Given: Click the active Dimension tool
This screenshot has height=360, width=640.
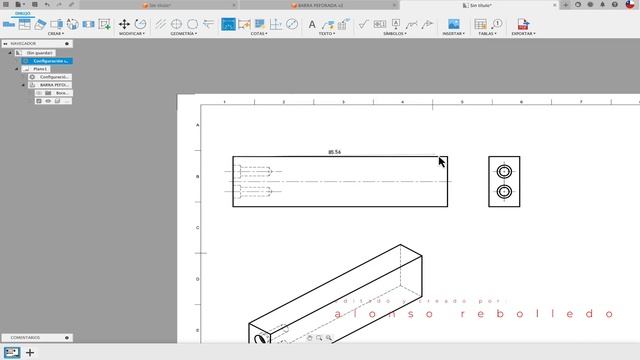Looking at the screenshot, I should [228, 24].
